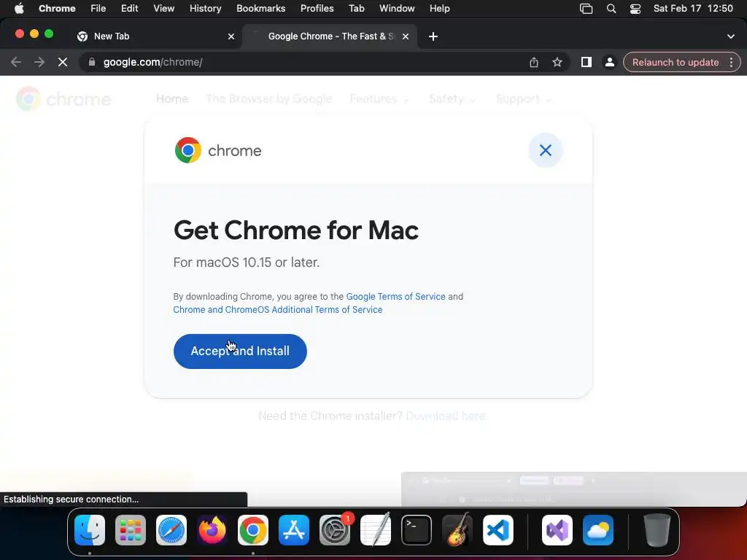Click Relaunch to update button
Image resolution: width=747 pixels, height=560 pixels.
click(675, 63)
